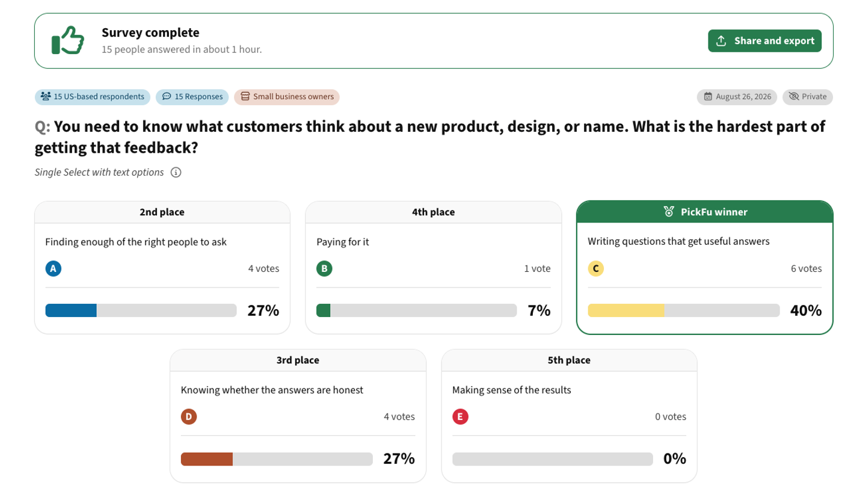The height and width of the screenshot is (504, 842).
Task: Click the Private visibility tag
Action: click(808, 96)
